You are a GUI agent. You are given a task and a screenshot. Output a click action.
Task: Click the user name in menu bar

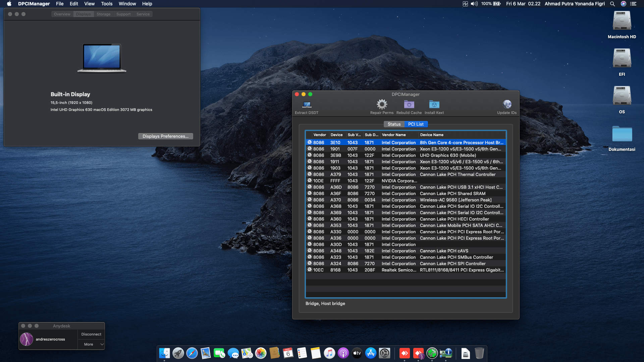575,4
